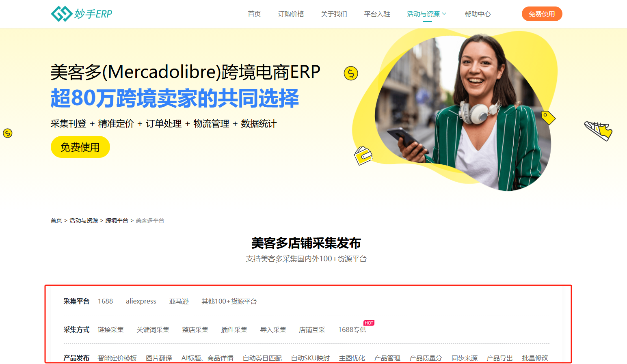Image resolution: width=627 pixels, height=364 pixels.
Task: Open 主图优化 link
Action: tap(352, 358)
